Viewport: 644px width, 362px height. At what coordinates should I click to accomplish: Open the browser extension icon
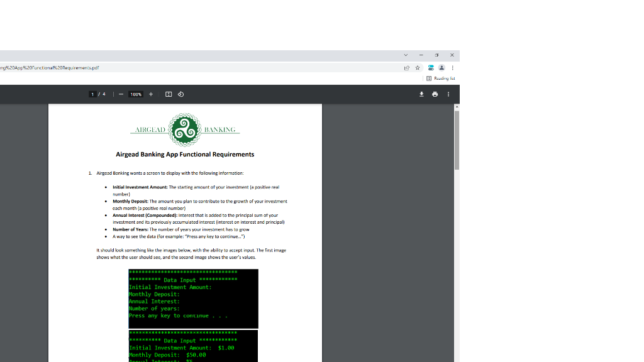click(431, 68)
